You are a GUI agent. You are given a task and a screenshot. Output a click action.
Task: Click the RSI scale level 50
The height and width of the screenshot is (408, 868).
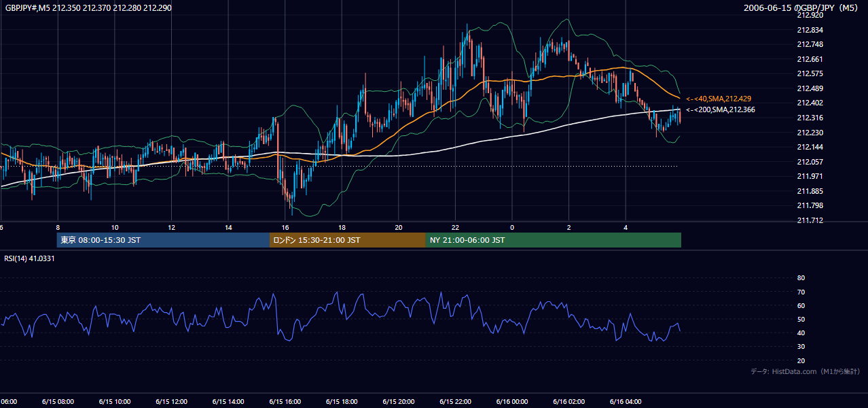click(x=801, y=319)
